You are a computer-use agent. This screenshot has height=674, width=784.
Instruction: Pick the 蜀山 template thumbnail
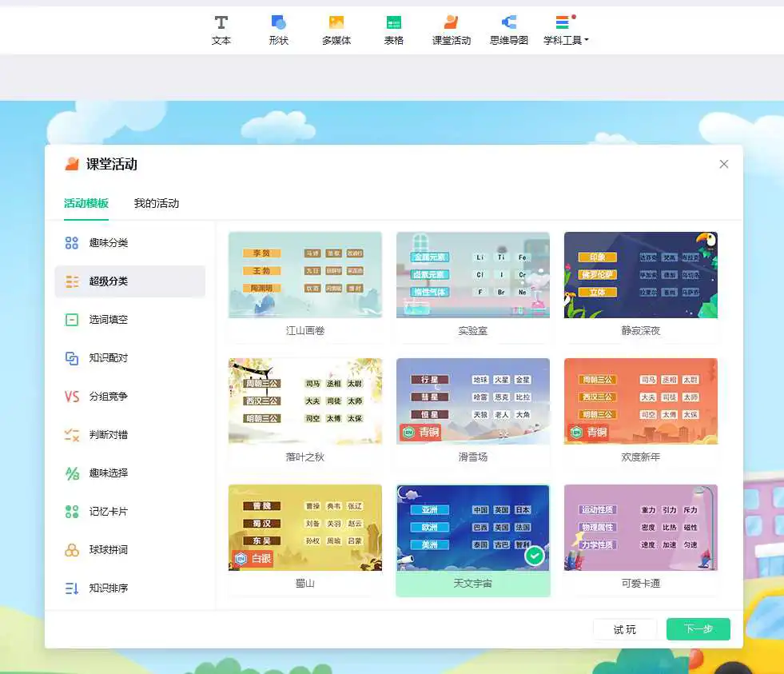click(305, 528)
